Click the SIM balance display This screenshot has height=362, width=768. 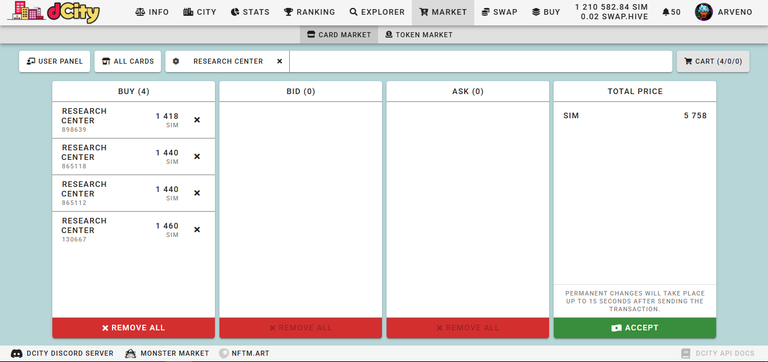(611, 7)
